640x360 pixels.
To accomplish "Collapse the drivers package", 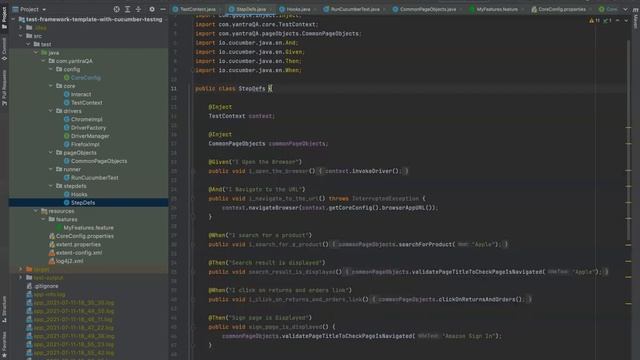I will (x=51, y=111).
